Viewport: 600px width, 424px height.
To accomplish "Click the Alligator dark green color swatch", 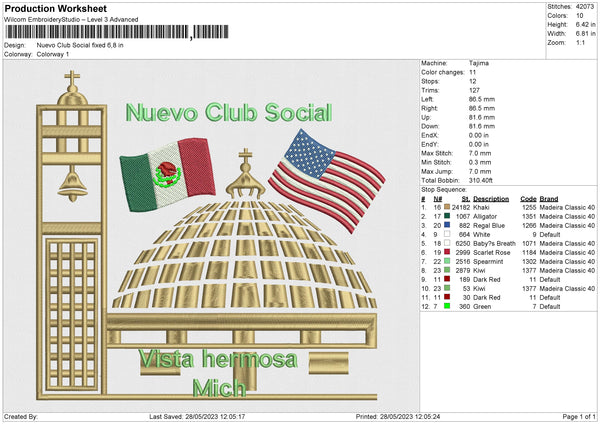I will (x=447, y=216).
